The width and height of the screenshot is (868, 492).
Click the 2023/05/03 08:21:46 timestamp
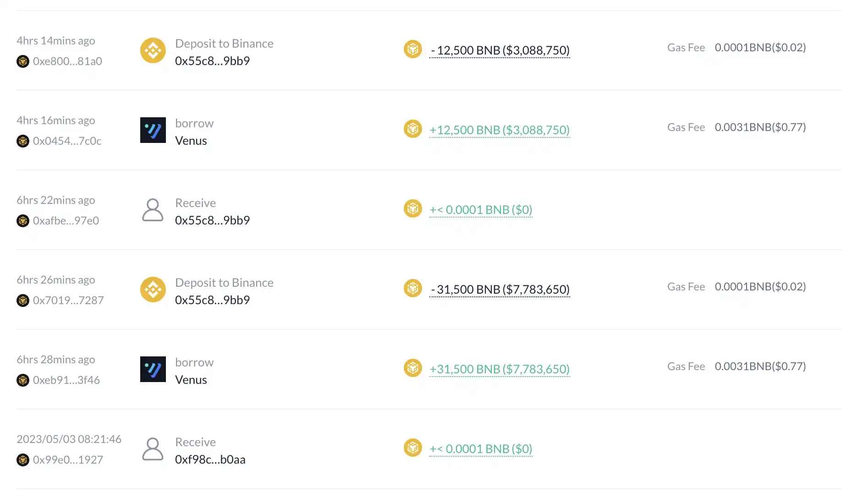(69, 439)
